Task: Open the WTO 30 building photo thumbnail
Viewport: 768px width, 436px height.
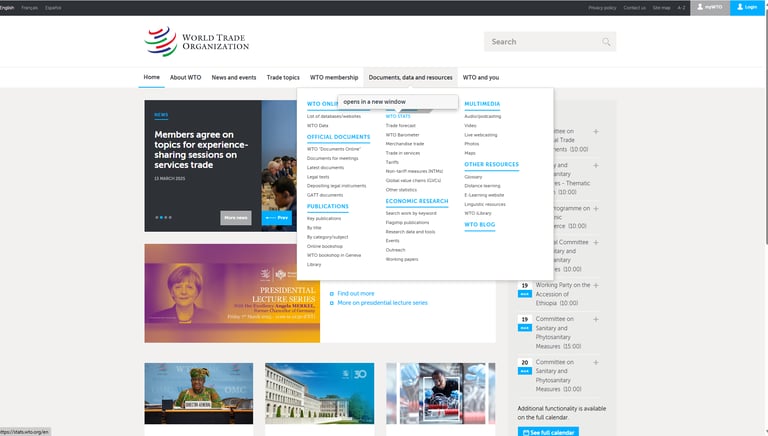Action: click(319, 393)
